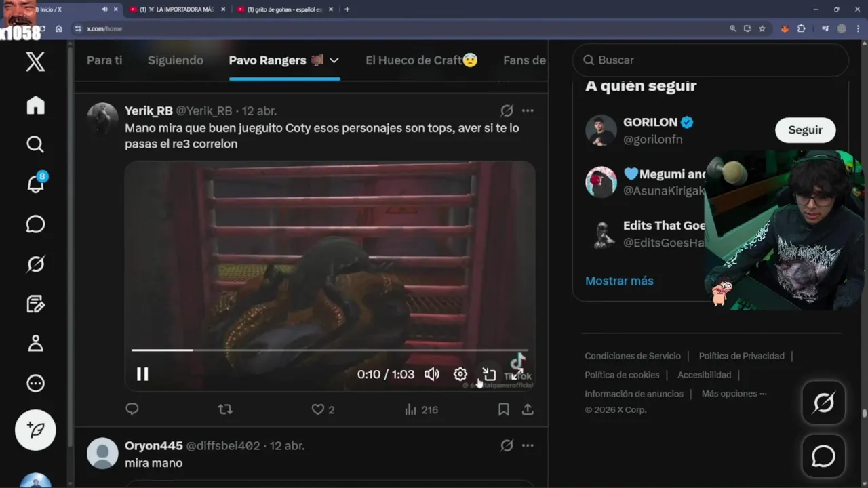Screen dimensions: 868x488
Task: Switch to El Hueco de Craft tab
Action: pos(422,60)
